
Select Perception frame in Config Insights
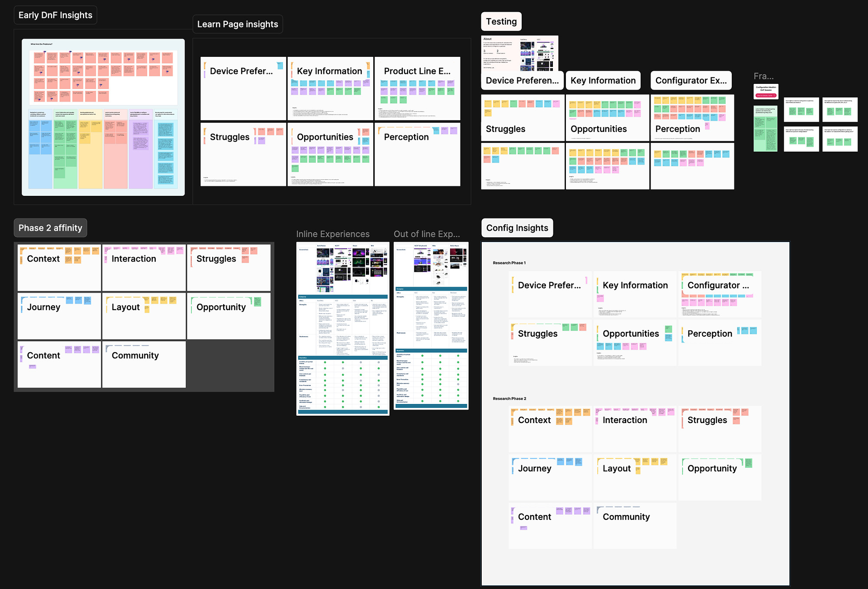tap(720, 343)
